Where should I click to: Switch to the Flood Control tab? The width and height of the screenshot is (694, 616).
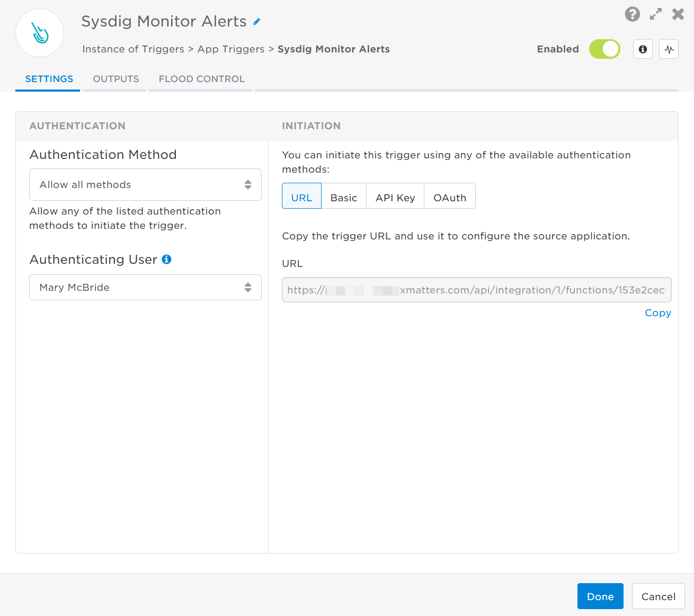[201, 79]
